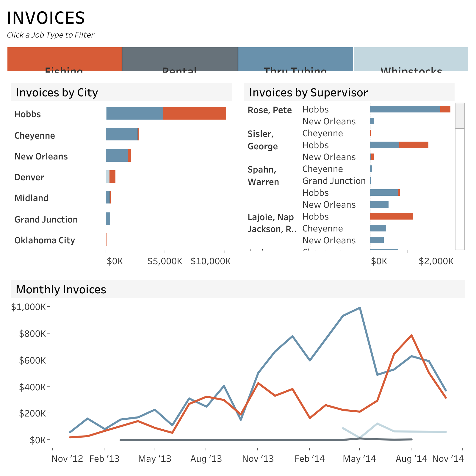
Task: Click the 'Click a Job Type to Filter' subtitle
Action: click(x=51, y=35)
